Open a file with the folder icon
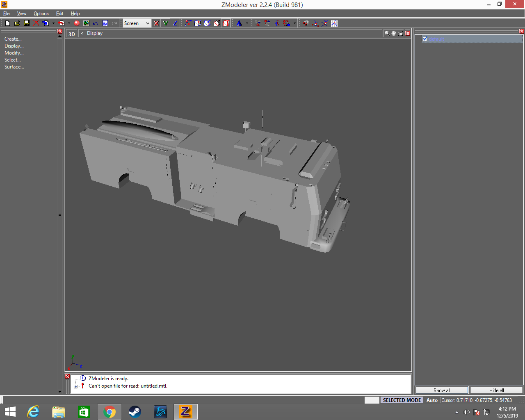 click(x=17, y=23)
